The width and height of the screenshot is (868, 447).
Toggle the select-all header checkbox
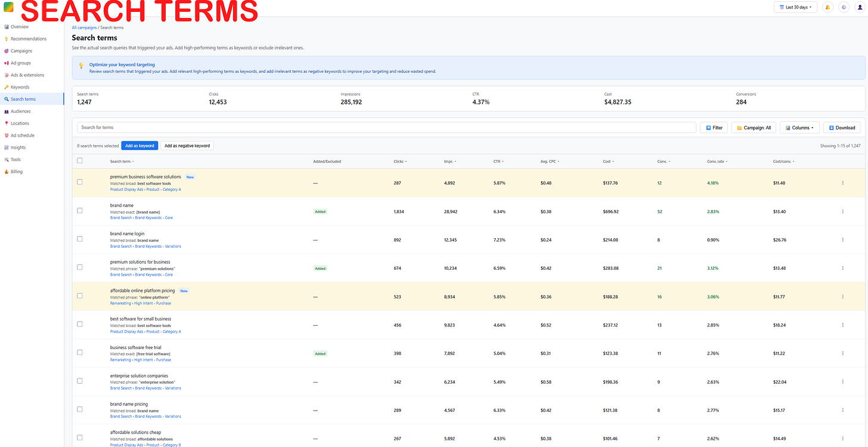[80, 161]
